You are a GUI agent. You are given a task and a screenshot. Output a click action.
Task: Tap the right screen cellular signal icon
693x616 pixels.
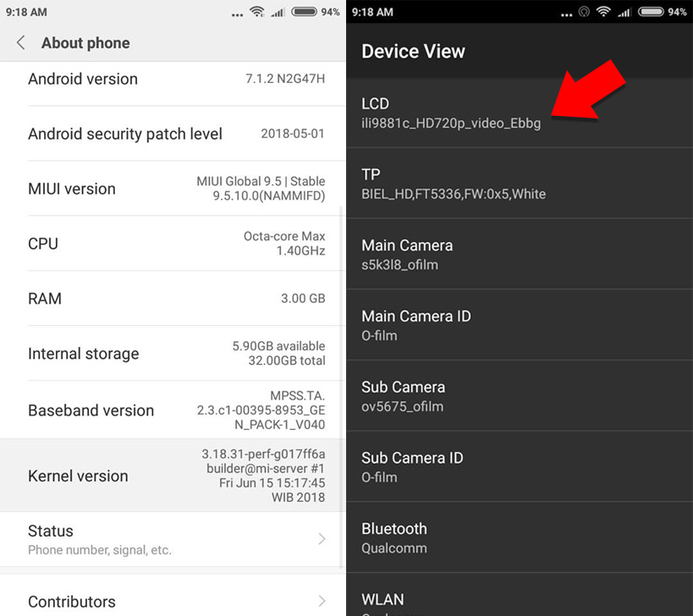(624, 13)
